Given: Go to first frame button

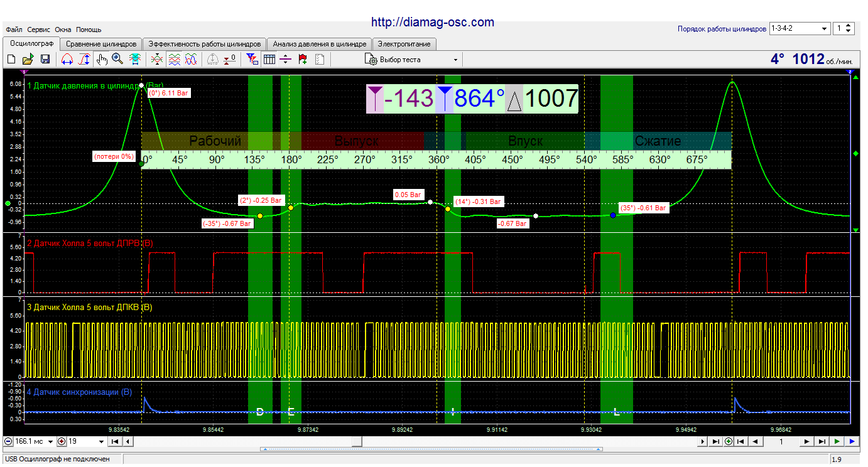Looking at the screenshot, I should click(741, 442).
